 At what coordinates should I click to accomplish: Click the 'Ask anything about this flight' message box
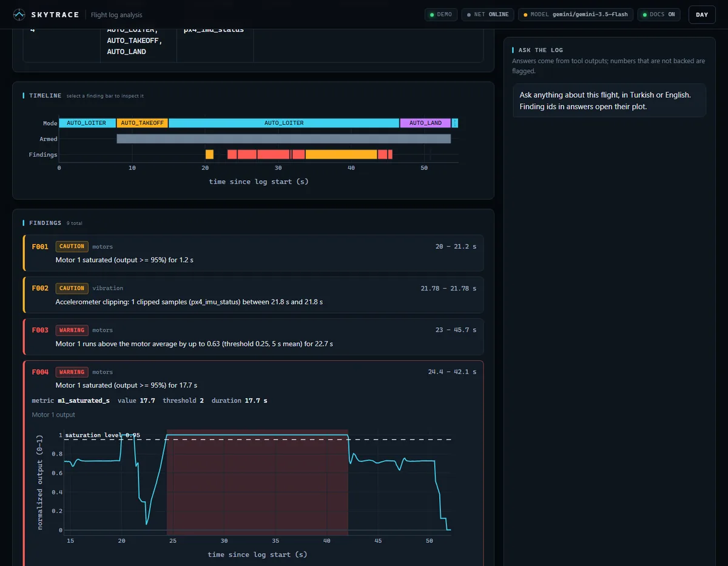[x=609, y=100]
